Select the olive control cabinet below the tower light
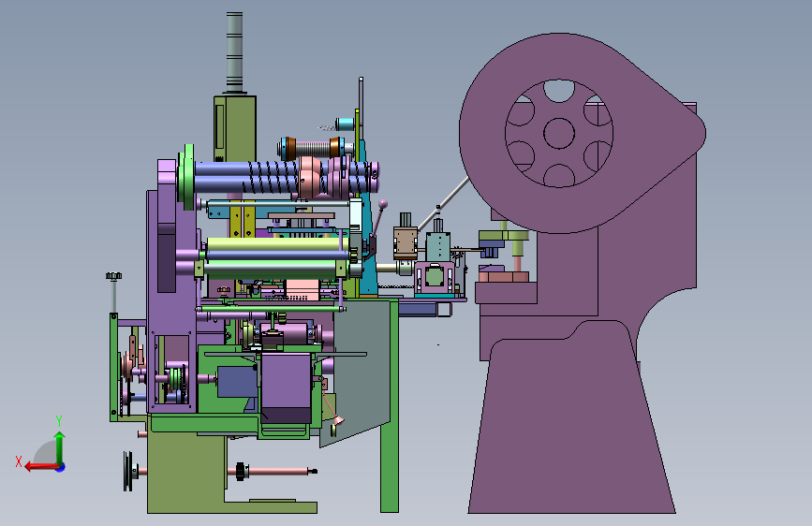The height and width of the screenshot is (526, 812). [x=234, y=129]
